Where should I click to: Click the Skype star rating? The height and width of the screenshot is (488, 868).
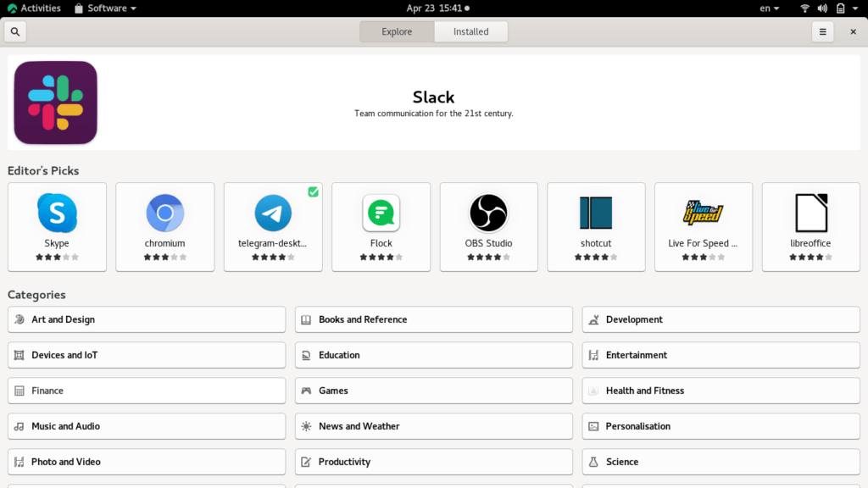point(57,257)
